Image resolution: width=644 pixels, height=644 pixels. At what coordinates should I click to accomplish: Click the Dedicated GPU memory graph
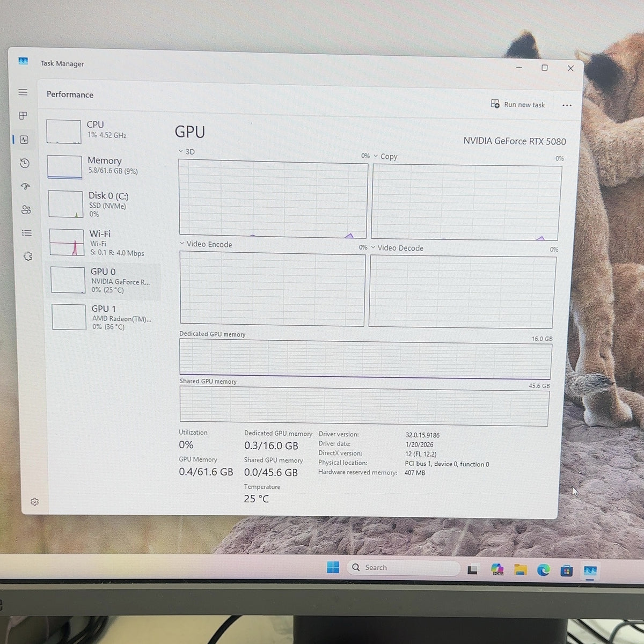coord(365,359)
